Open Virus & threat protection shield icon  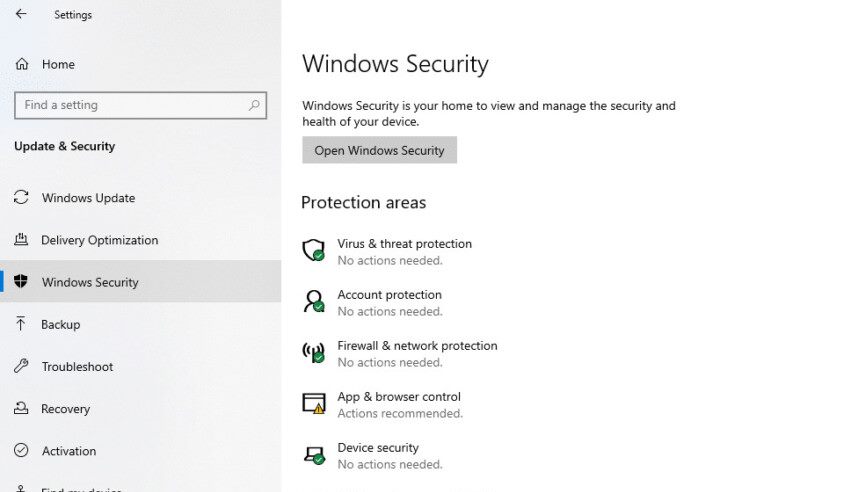tap(314, 251)
